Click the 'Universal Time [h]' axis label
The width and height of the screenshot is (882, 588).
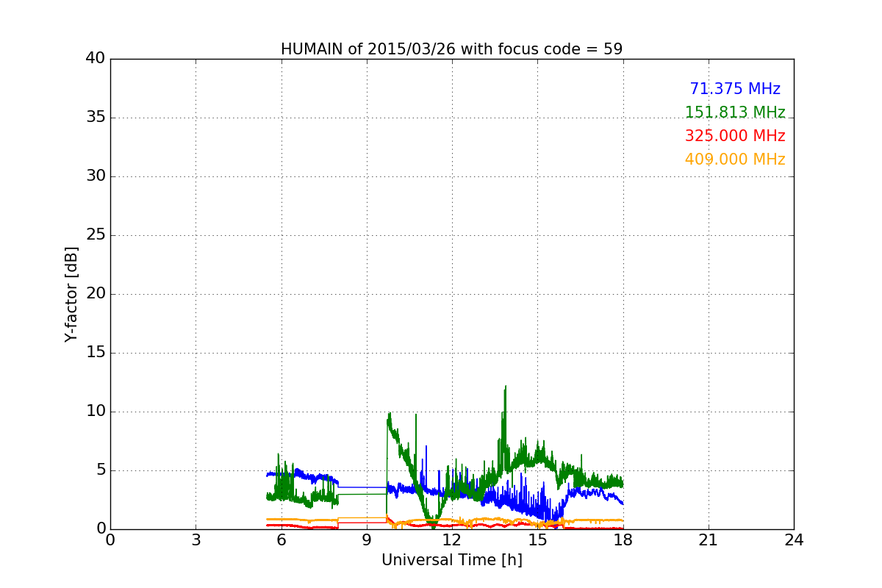[451, 561]
